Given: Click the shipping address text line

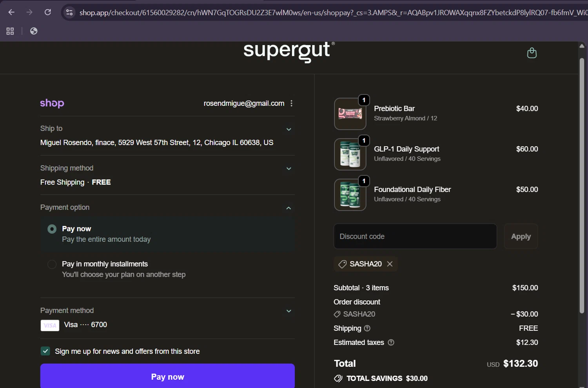Looking at the screenshot, I should (157, 143).
